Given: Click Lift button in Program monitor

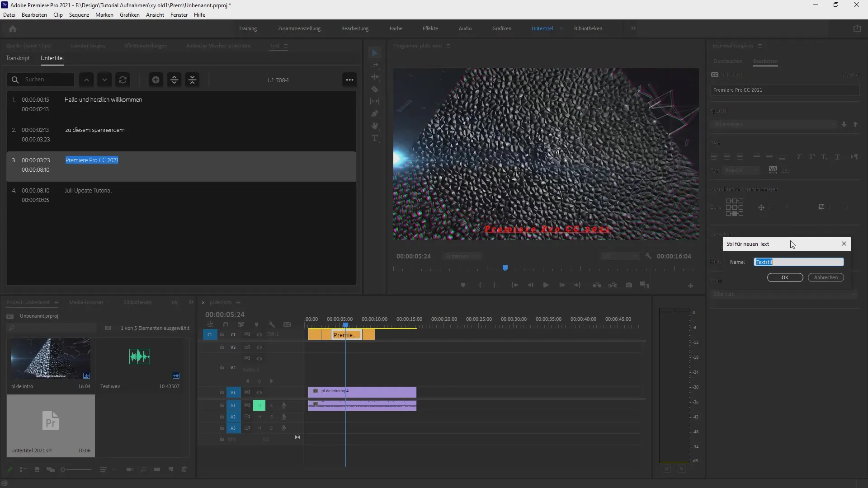Looking at the screenshot, I should (597, 285).
